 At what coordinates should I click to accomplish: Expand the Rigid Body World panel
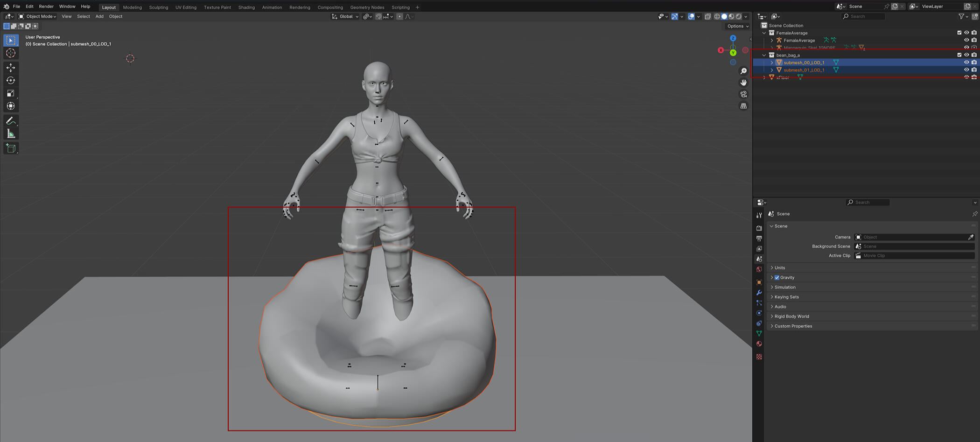click(x=791, y=316)
